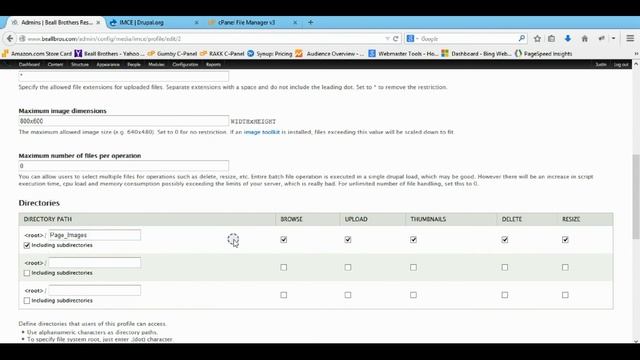
Task: Bookmark this page with the star icon
Action: click(537, 38)
